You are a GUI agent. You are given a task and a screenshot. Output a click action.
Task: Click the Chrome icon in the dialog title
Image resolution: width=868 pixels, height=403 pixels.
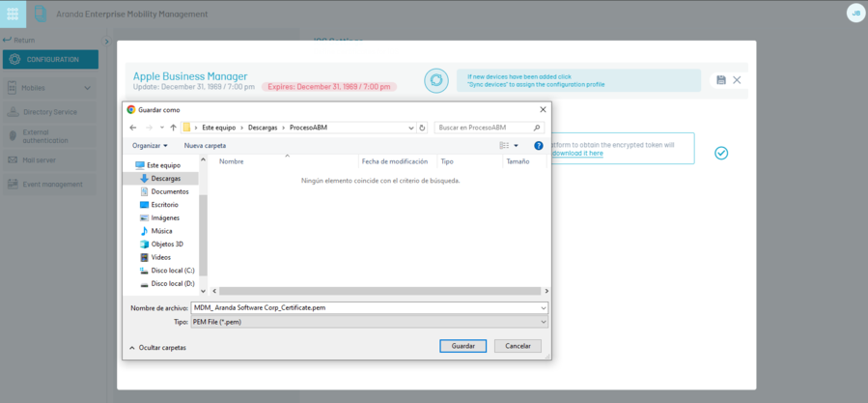131,110
